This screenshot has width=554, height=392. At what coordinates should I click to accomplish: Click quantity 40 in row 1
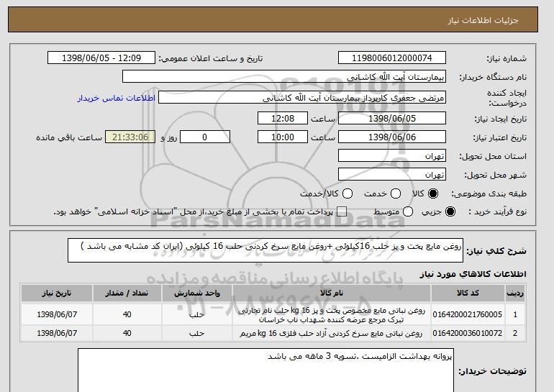pyautogui.click(x=127, y=314)
